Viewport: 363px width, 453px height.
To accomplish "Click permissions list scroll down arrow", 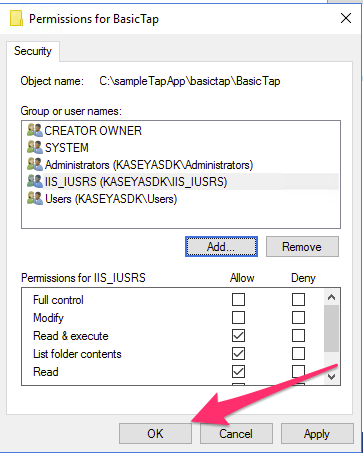I will coord(331,377).
